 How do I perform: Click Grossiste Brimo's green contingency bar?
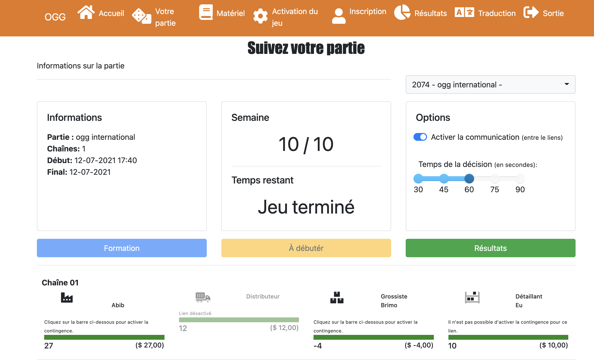tap(373, 337)
